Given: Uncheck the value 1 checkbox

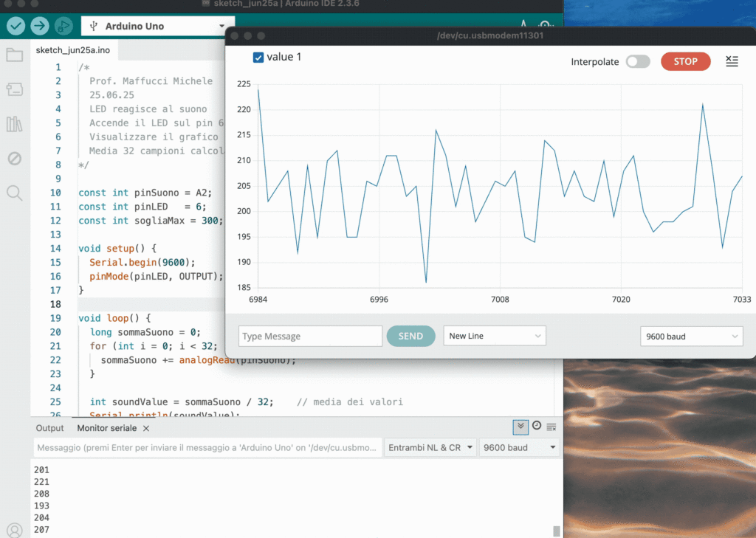Looking at the screenshot, I should (x=258, y=58).
